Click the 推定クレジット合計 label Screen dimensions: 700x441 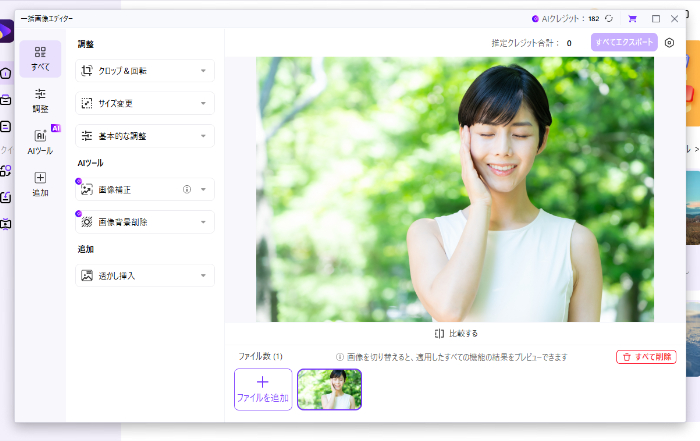coord(525,43)
